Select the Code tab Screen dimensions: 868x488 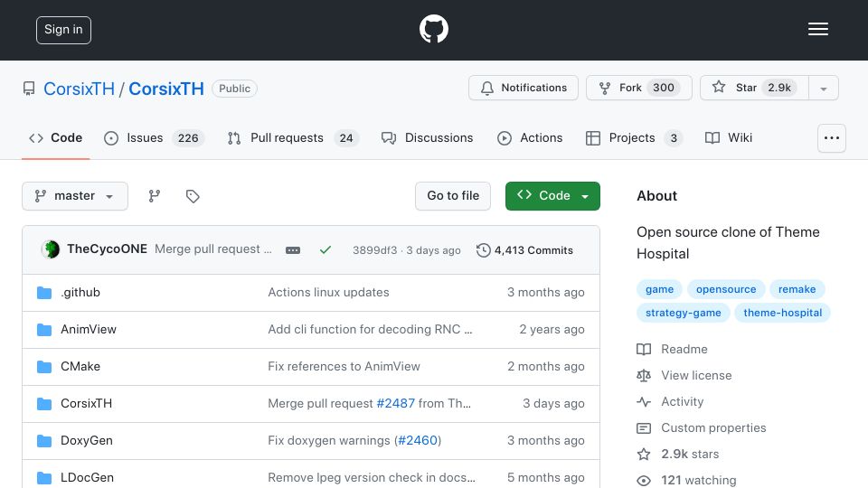(x=55, y=137)
